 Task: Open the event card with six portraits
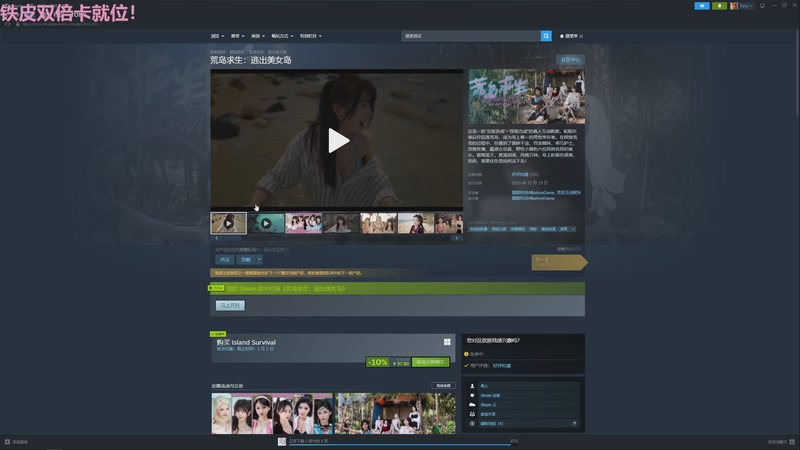point(272,413)
